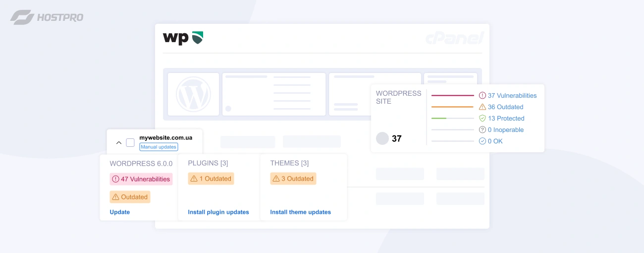Click the THEMES [3] heading
The height and width of the screenshot is (253, 644).
click(x=289, y=163)
